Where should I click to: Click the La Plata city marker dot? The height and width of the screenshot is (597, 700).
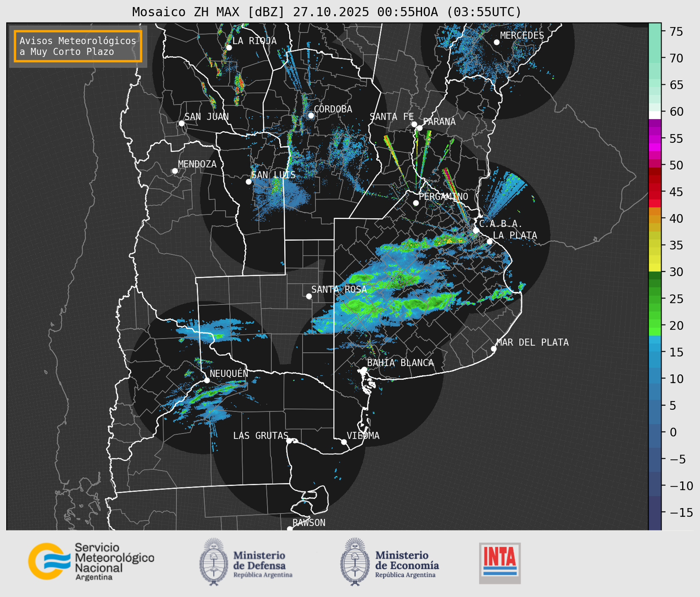[490, 242]
